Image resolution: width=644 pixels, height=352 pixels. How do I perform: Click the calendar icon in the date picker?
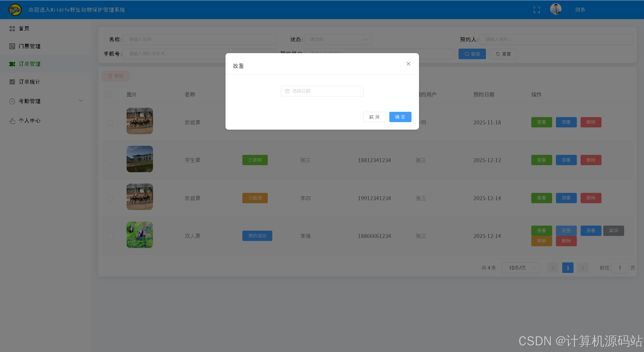click(x=287, y=91)
